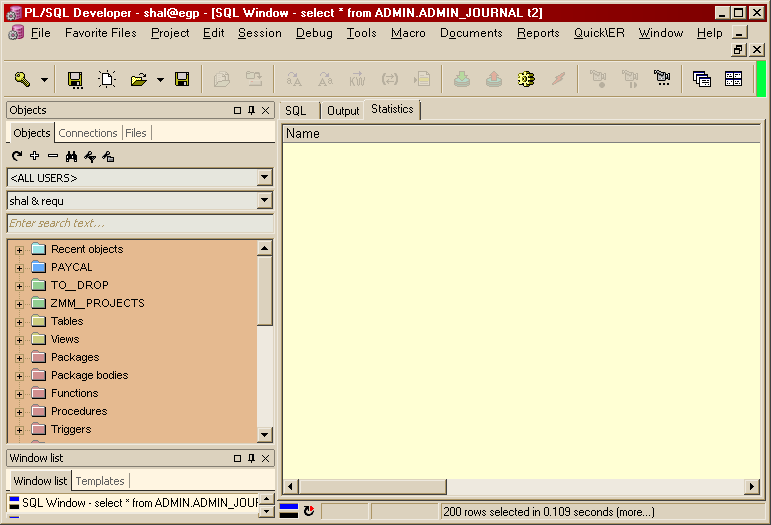
Task: Switch to the Connections tab
Action: (88, 133)
